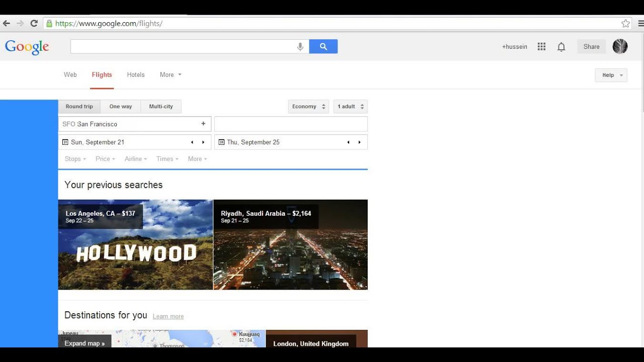Open departure date calendar icon
The width and height of the screenshot is (644, 362).
point(65,142)
